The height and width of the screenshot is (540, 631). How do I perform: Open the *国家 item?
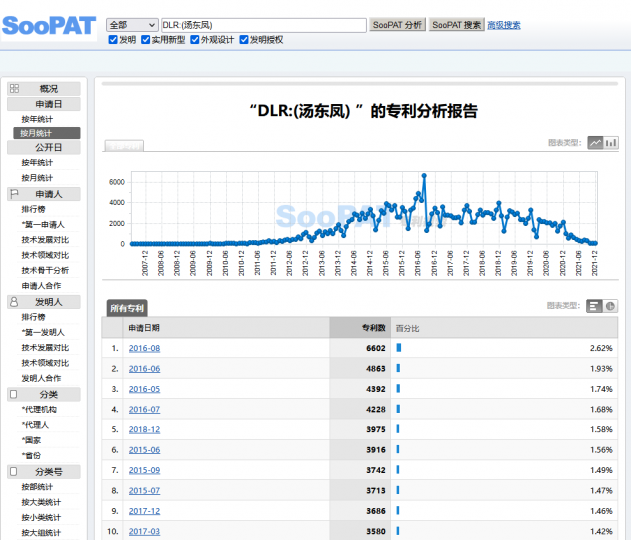pyautogui.click(x=31, y=440)
